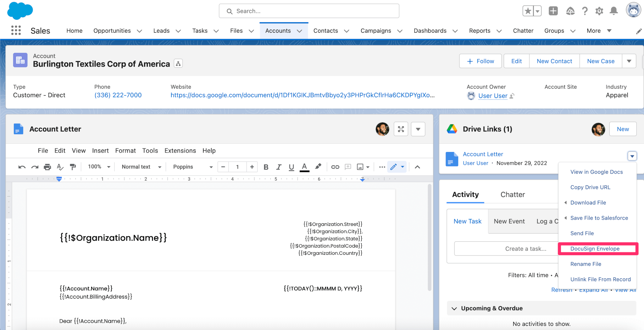Click the Create a task input
This screenshot has height=330, width=644.
pos(506,249)
